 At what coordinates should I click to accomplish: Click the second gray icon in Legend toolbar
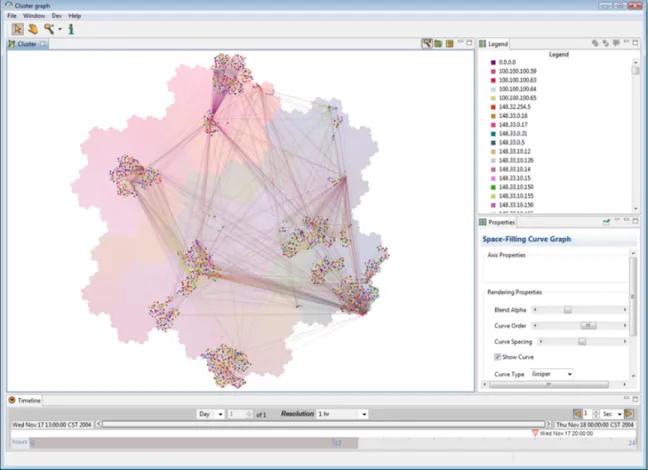pyautogui.click(x=605, y=43)
